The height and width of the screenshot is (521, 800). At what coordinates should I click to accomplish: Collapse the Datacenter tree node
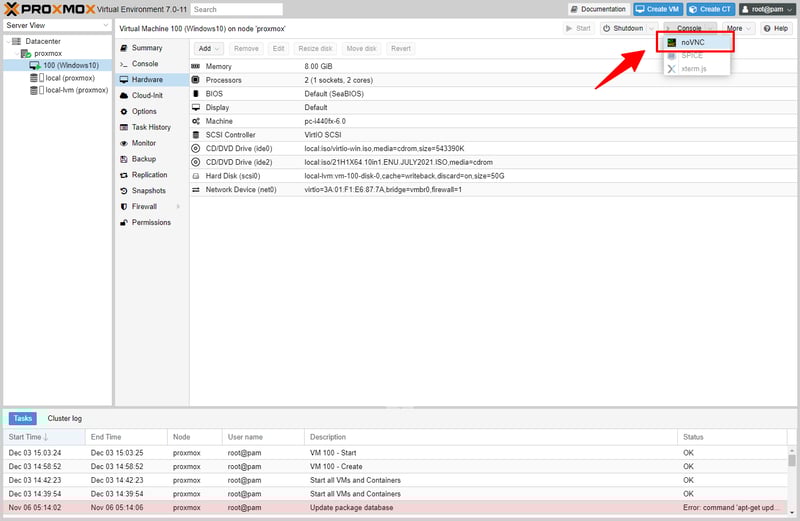coord(6,41)
